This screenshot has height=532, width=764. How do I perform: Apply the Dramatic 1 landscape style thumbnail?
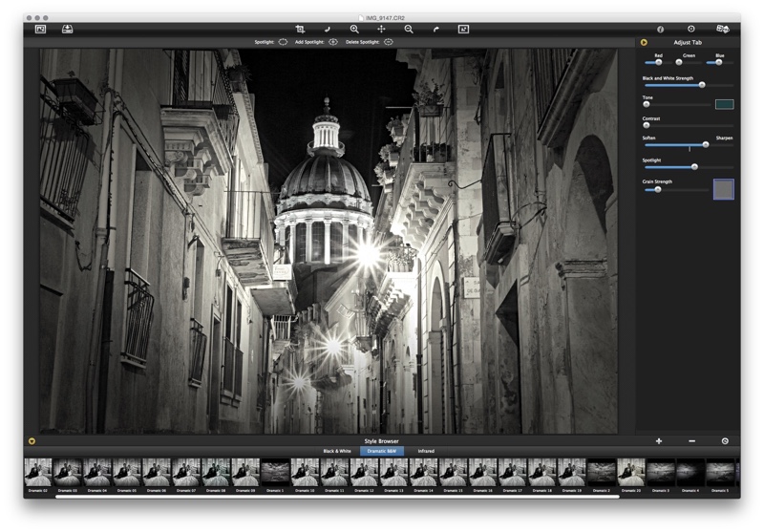pyautogui.click(x=275, y=473)
